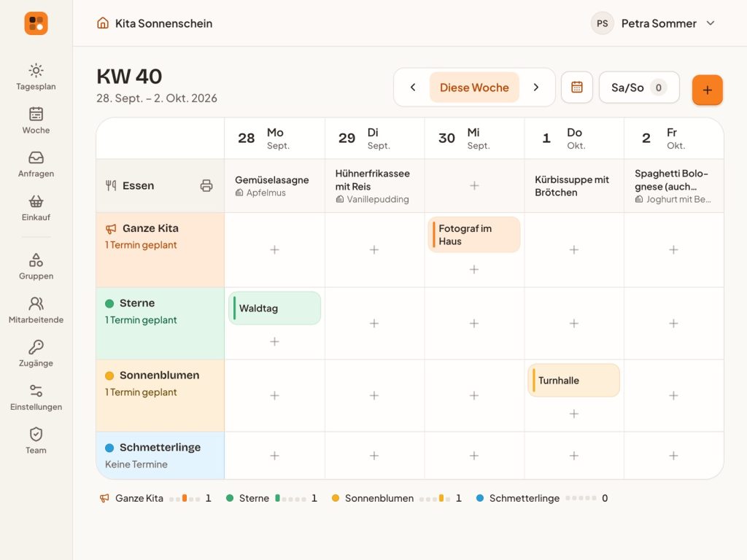
Task: Add Ganze Kita event on Tuesday
Action: click(374, 249)
